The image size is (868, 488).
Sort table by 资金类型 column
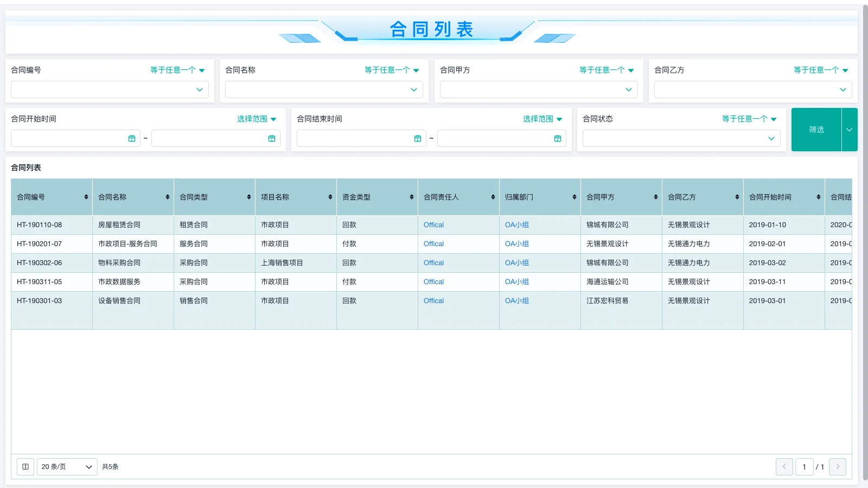coord(412,197)
